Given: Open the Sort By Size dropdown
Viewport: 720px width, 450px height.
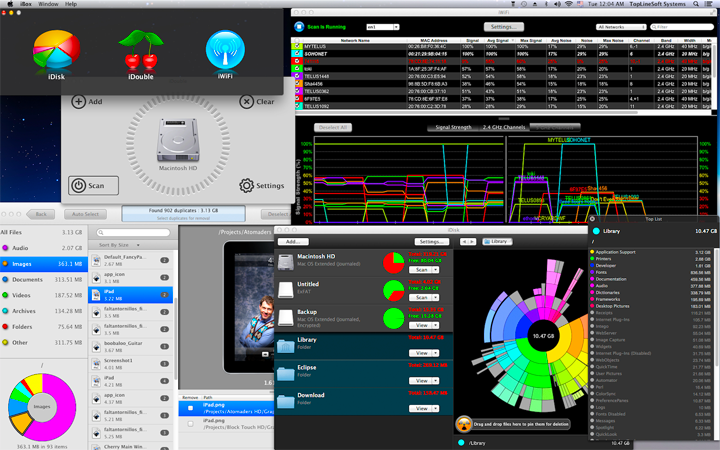Looking at the screenshot, I should pos(119,245).
